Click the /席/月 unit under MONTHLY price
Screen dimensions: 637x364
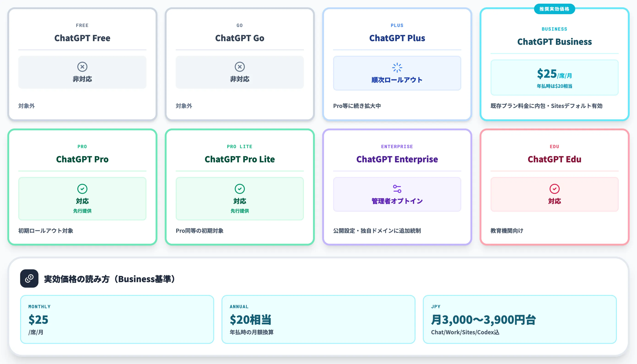tap(36, 332)
